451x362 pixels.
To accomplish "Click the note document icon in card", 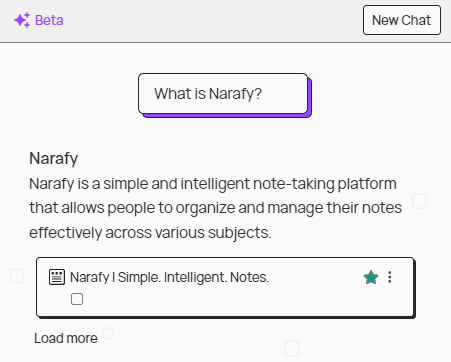I will [x=57, y=277].
